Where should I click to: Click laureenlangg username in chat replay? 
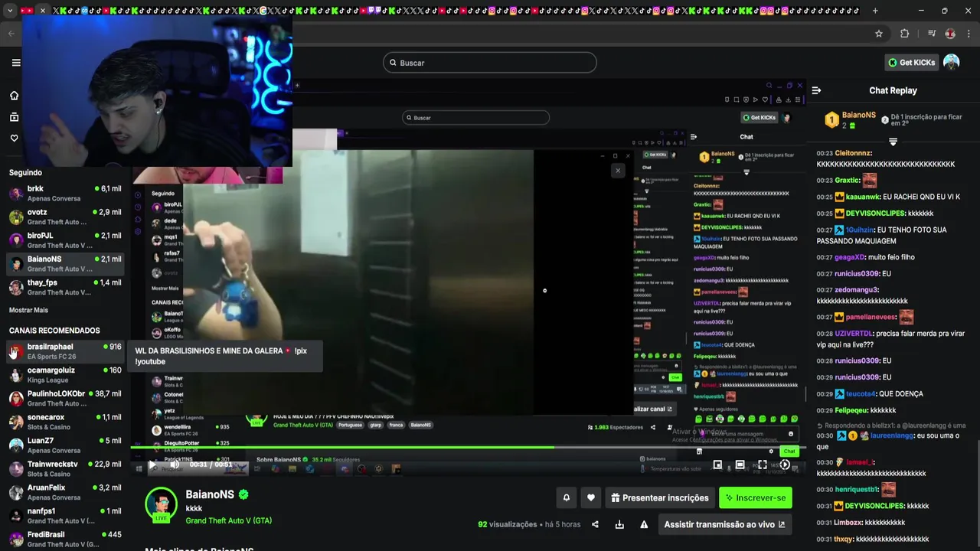click(x=892, y=435)
